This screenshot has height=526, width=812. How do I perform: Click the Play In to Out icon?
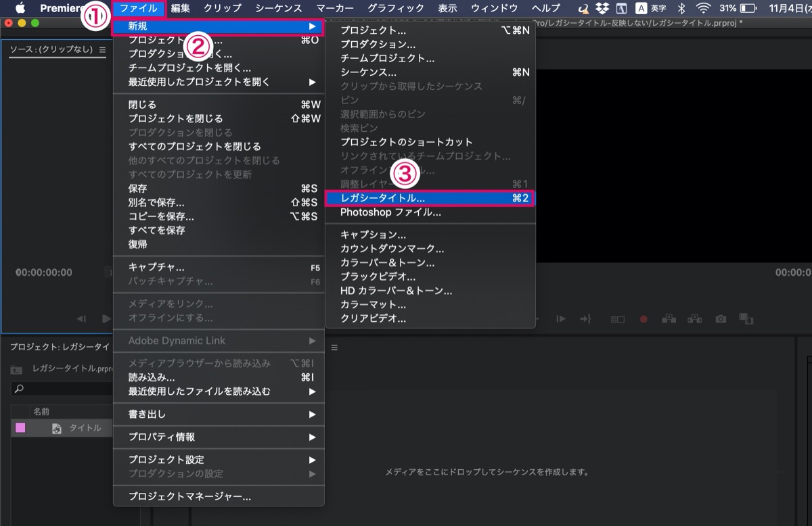tap(560, 318)
